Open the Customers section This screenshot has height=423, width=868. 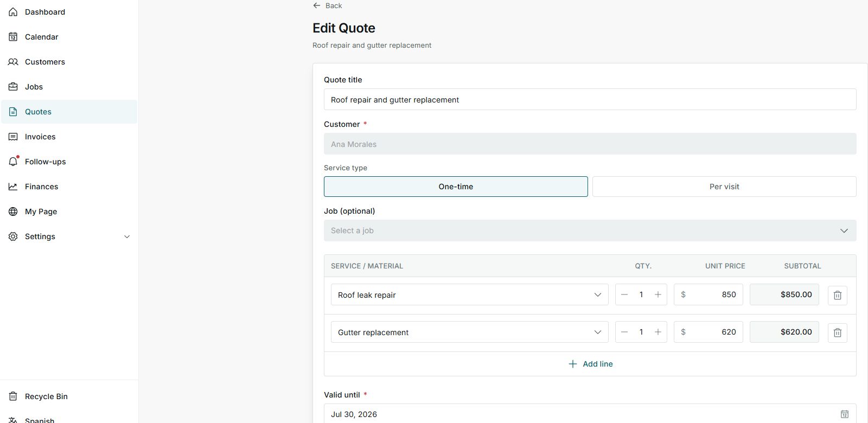coord(69,62)
